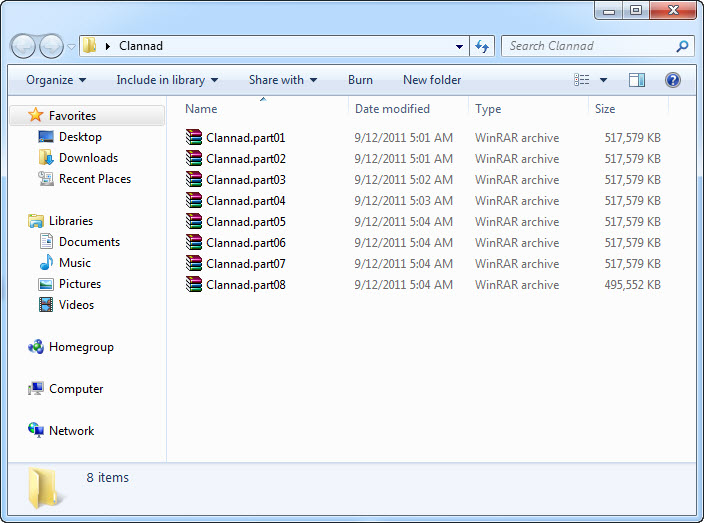
Task: Click the folder icon in details pane
Action: [x=44, y=488]
